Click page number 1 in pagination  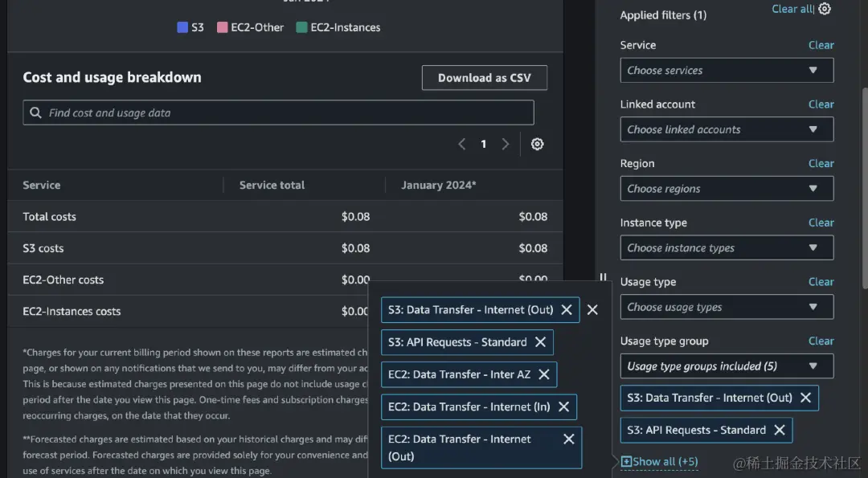(x=483, y=144)
